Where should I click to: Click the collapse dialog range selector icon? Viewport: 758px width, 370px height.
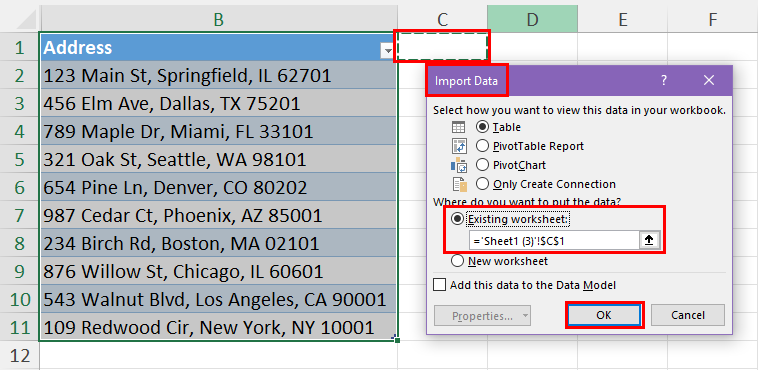point(649,240)
